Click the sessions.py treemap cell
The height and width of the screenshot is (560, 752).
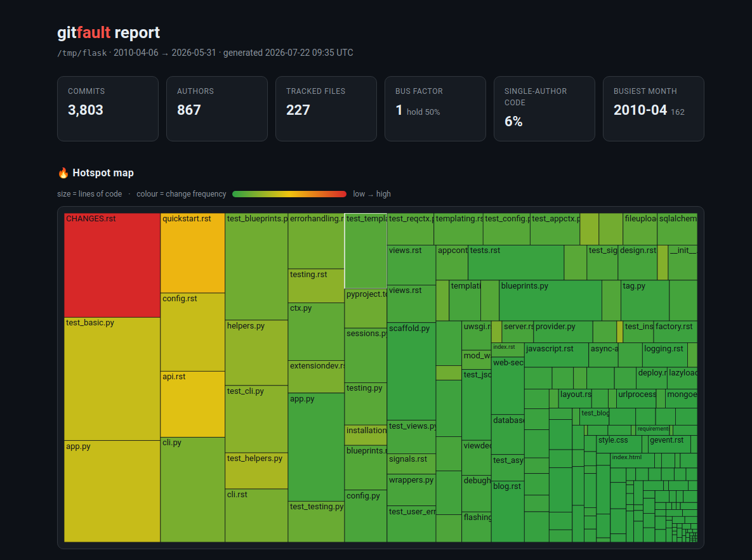coord(366,355)
